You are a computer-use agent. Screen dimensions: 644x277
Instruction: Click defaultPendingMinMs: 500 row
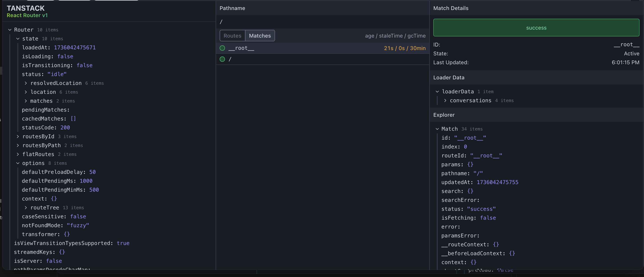(x=60, y=190)
